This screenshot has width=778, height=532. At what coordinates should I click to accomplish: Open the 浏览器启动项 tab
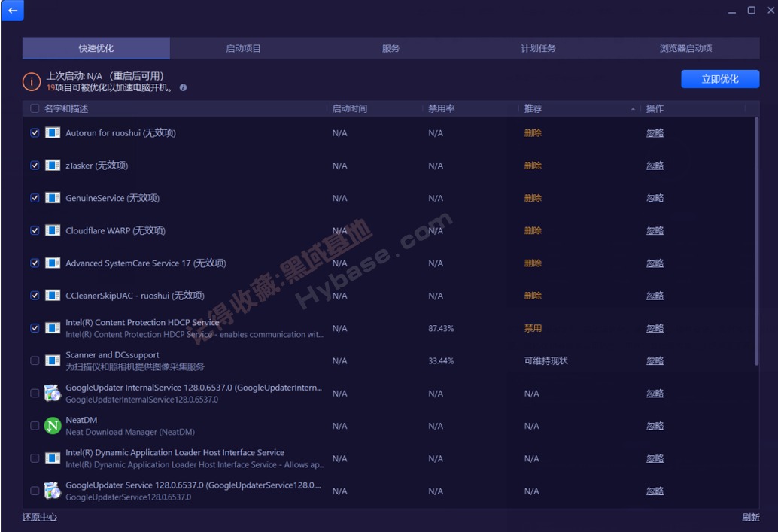[685, 48]
